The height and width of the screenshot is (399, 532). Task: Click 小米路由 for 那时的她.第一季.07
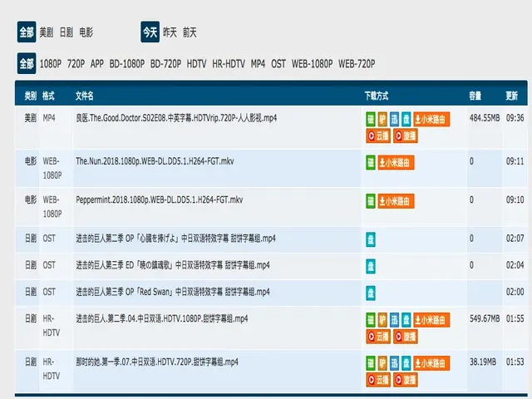[431, 363]
